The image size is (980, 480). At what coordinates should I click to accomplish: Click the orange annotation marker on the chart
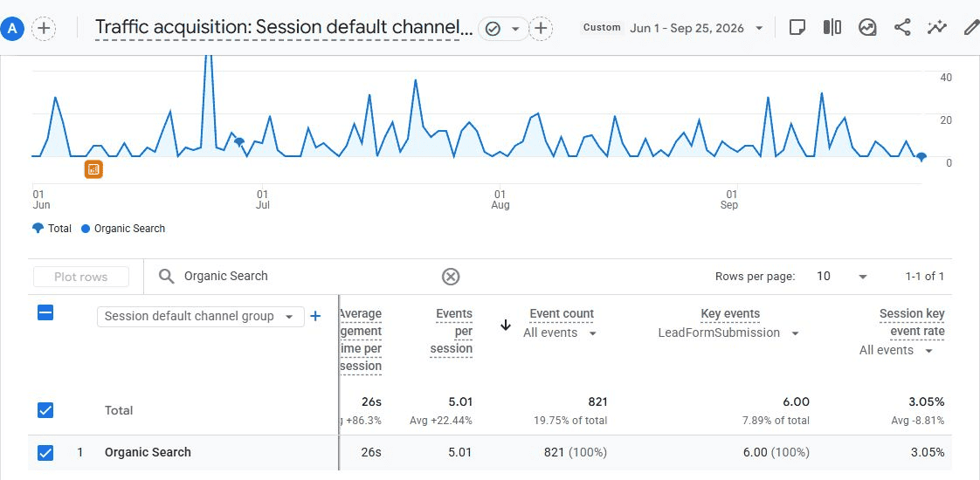click(93, 169)
